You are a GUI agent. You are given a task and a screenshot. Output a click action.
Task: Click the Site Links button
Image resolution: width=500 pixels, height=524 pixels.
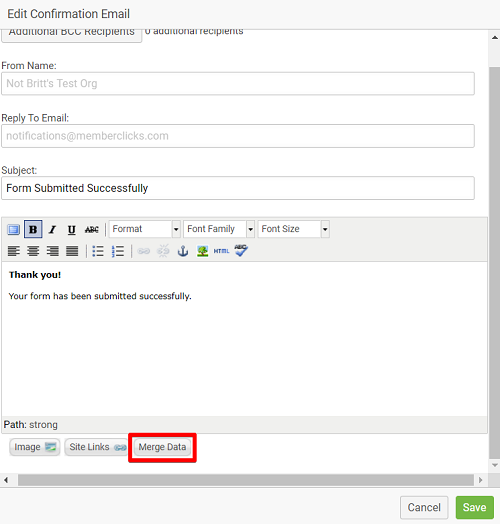(96, 447)
